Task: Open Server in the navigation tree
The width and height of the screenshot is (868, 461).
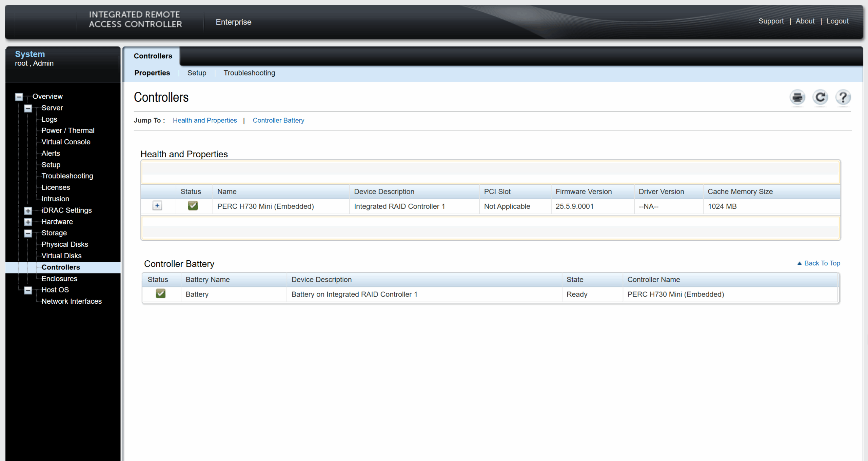Action: [x=52, y=108]
